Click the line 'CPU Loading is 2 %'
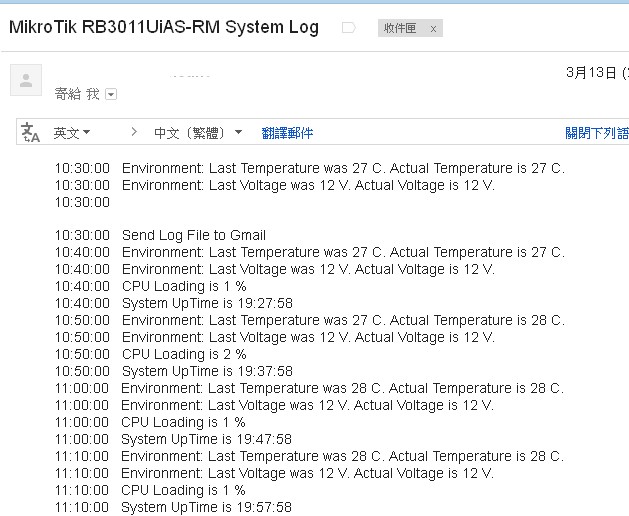Viewport: 629px width, 516px height. click(184, 354)
